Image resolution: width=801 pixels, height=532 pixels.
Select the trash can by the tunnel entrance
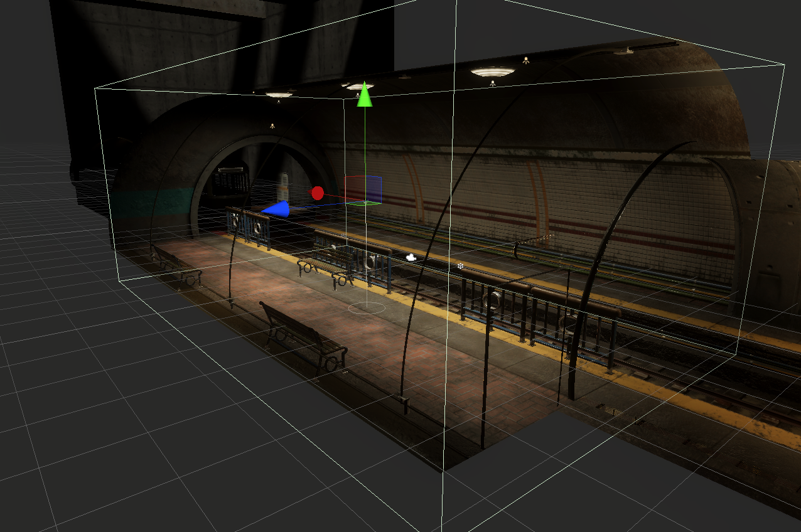coord(284,188)
